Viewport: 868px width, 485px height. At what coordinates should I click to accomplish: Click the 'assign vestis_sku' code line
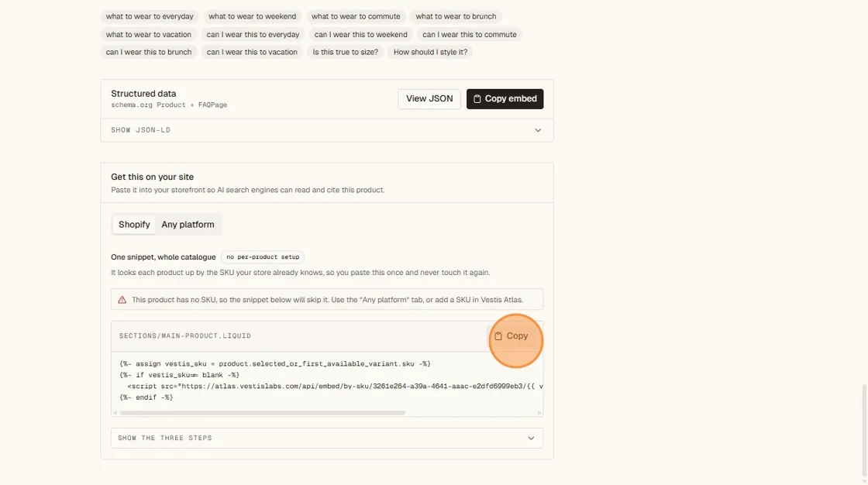(274, 364)
